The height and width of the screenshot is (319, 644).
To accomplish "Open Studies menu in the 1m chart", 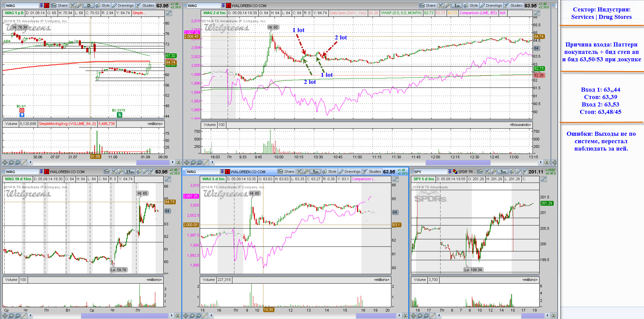I will tap(513, 5).
